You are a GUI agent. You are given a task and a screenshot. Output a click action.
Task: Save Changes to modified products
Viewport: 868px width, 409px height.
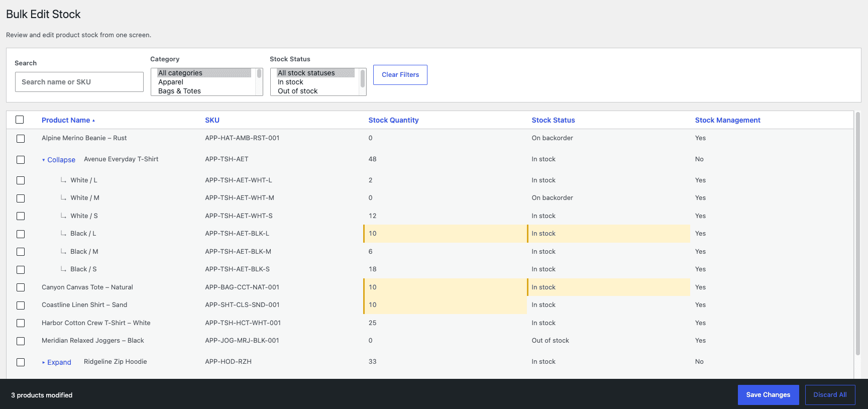click(x=768, y=395)
